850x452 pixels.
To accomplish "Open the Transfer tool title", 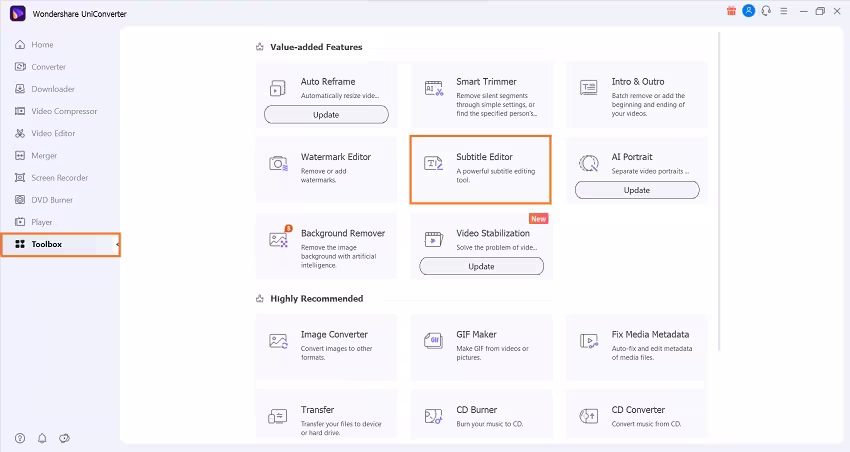I will point(317,410).
